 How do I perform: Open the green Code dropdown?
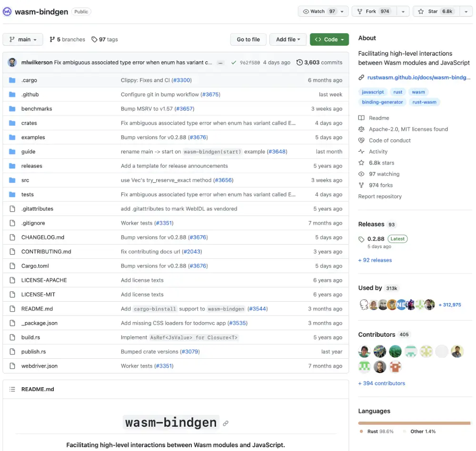click(329, 39)
